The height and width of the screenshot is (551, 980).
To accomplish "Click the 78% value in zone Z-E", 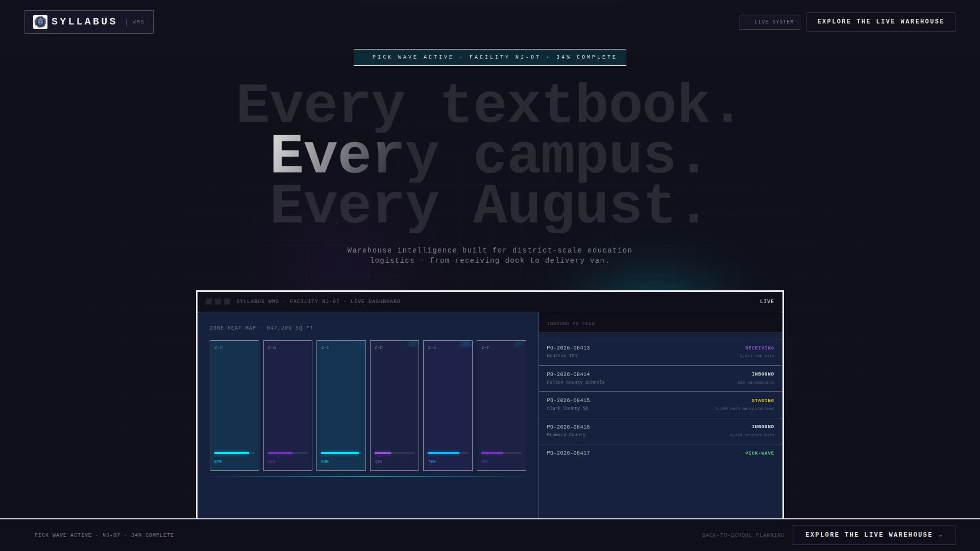I will tap(432, 462).
